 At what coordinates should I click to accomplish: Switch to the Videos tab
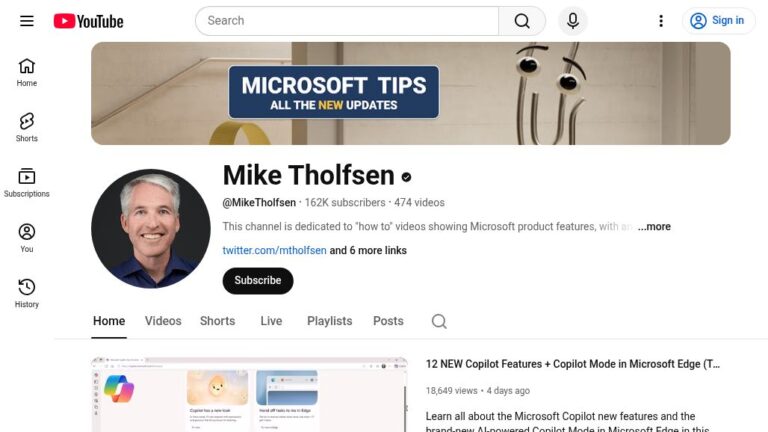[x=163, y=321]
